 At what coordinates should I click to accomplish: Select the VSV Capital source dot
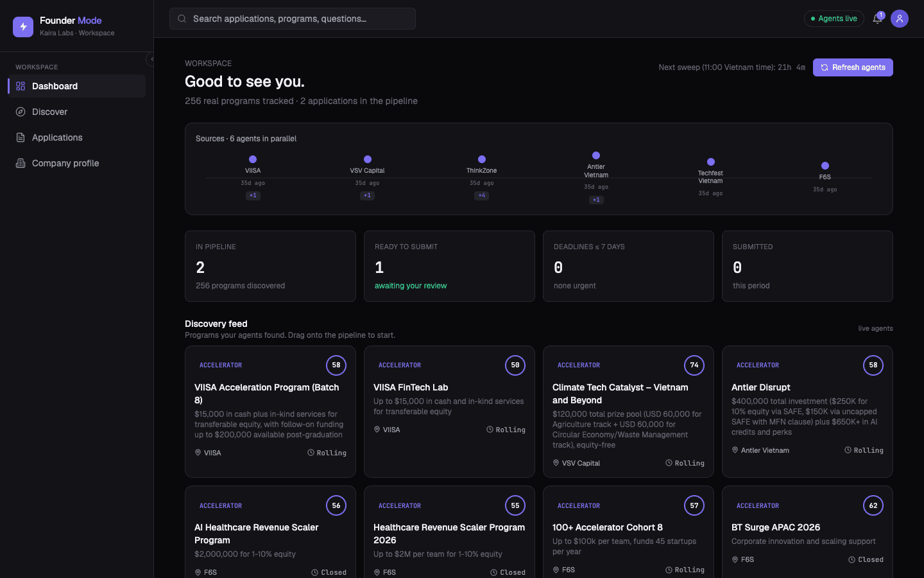pyautogui.click(x=368, y=159)
